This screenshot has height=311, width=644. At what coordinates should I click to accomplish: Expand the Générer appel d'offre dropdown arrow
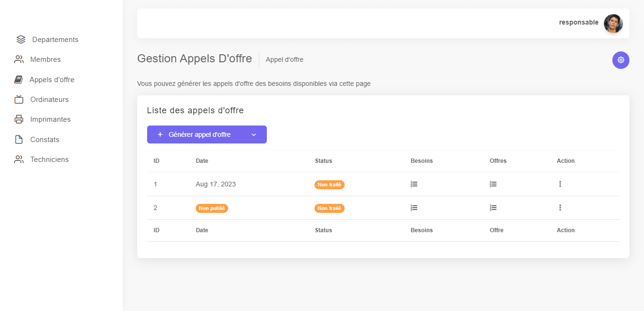(x=254, y=134)
